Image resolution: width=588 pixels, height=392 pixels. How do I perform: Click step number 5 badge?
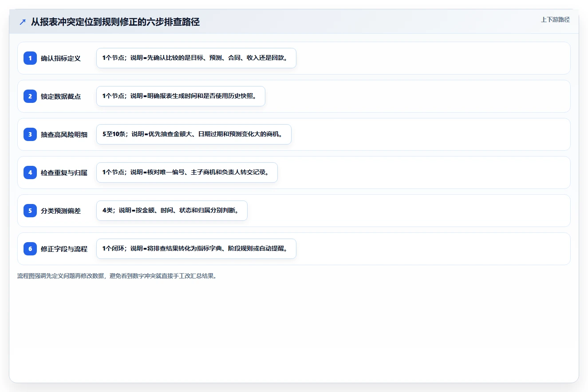30,211
